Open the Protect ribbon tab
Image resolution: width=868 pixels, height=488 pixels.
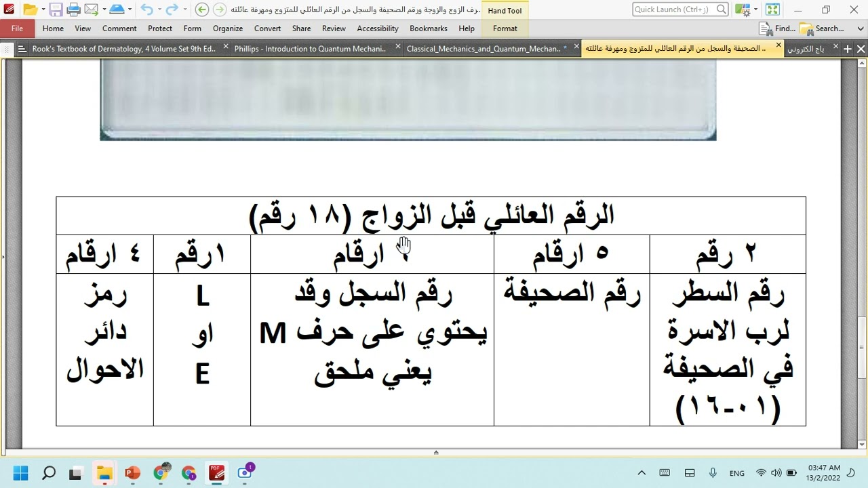(160, 28)
